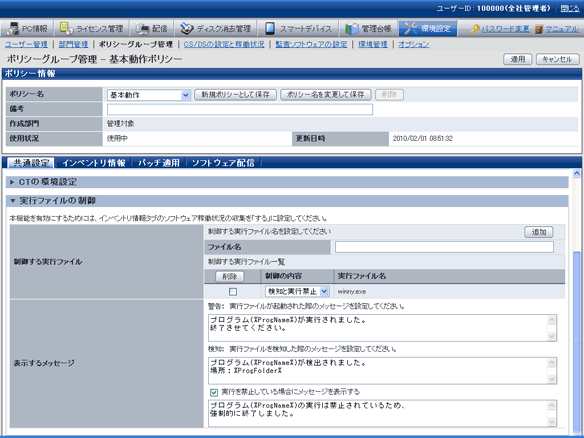Click the パスワード変更 key icon
This screenshot has height=438, width=584.
(x=475, y=29)
